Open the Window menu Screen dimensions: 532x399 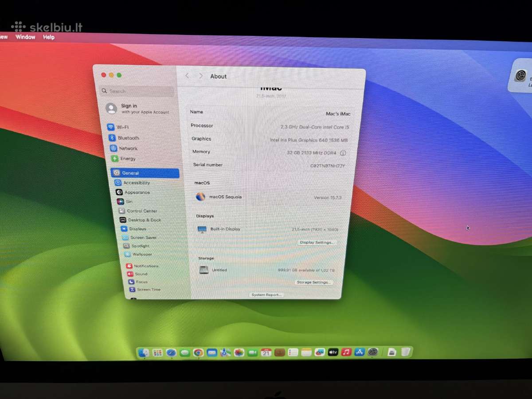[25, 37]
